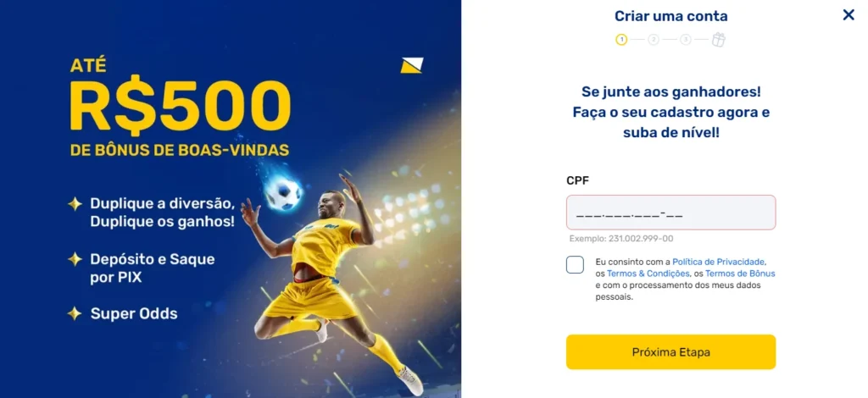
Task: Click the star icon beside Duplique a diversão
Action: coord(75,204)
